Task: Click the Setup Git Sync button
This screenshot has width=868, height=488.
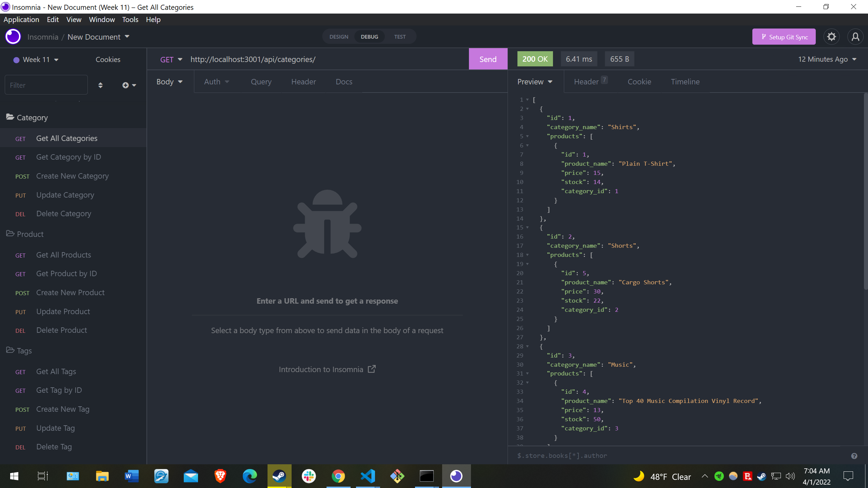Action: pos(784,37)
